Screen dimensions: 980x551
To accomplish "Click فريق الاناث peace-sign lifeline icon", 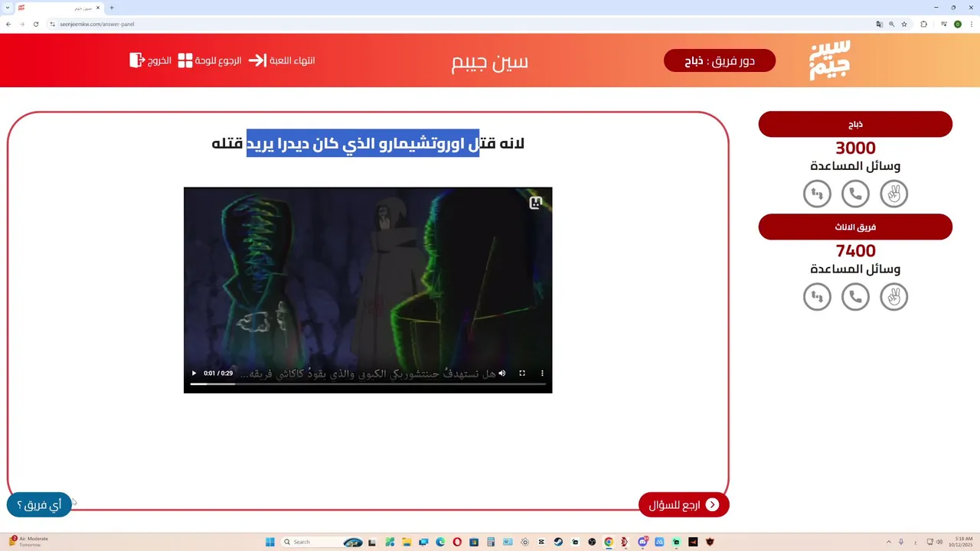I will 893,297.
